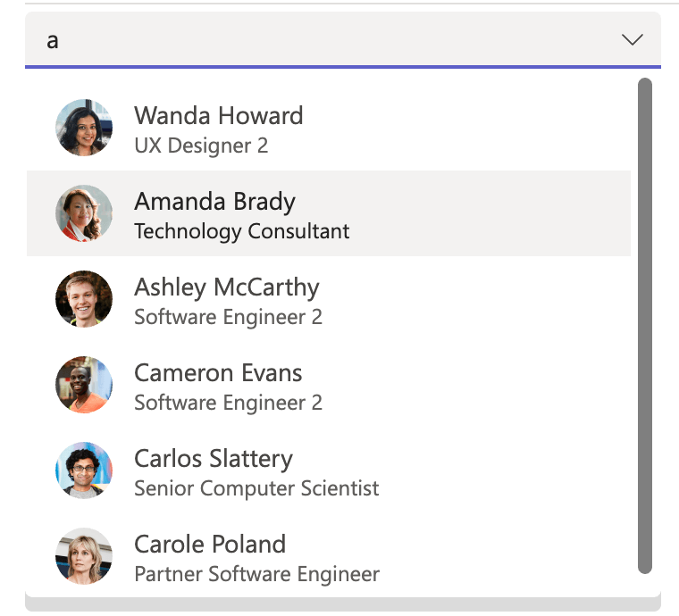This screenshot has height=616, width=679.
Task: Click Amanda Brady's profile avatar
Action: click(x=84, y=213)
